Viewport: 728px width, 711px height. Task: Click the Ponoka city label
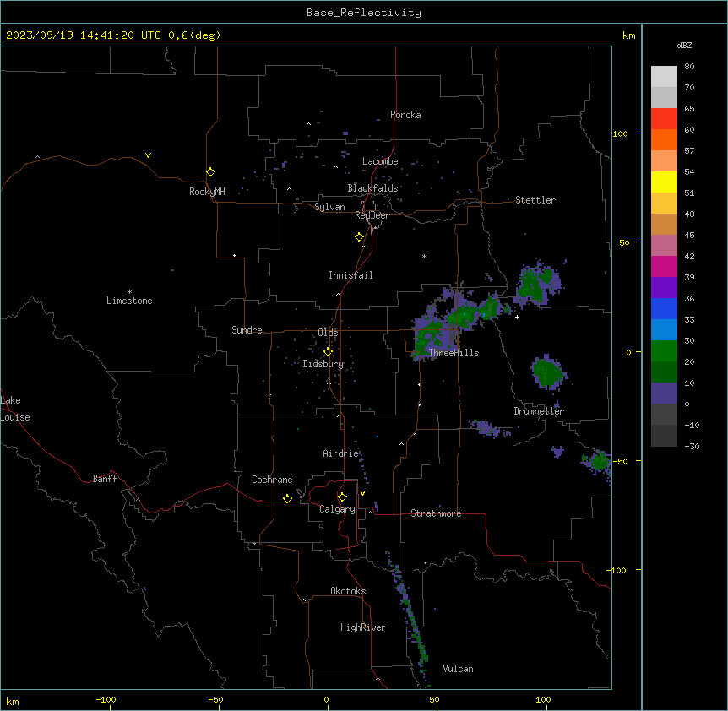405,115
